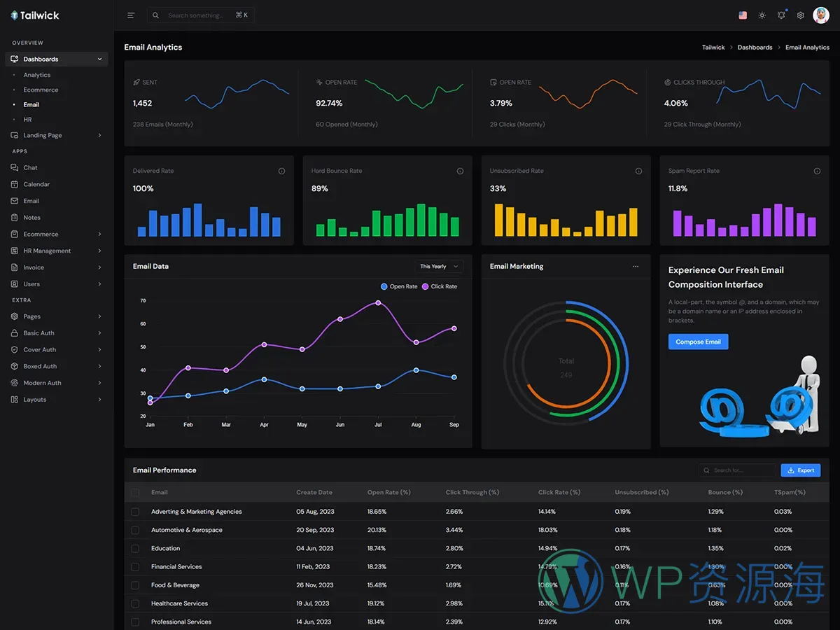
Task: Open three-dot menu on Email Marketing card
Action: [636, 267]
